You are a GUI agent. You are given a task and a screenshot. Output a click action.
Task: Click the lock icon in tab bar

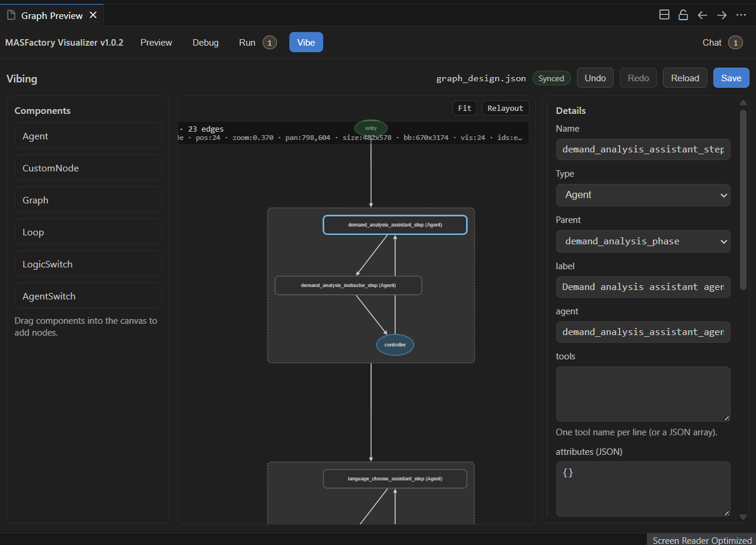click(683, 15)
